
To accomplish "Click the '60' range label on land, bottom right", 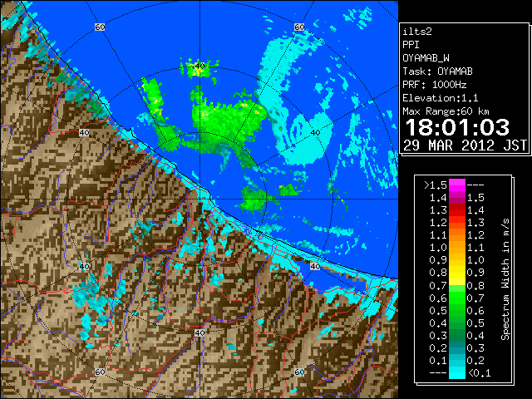I will coord(299,372).
